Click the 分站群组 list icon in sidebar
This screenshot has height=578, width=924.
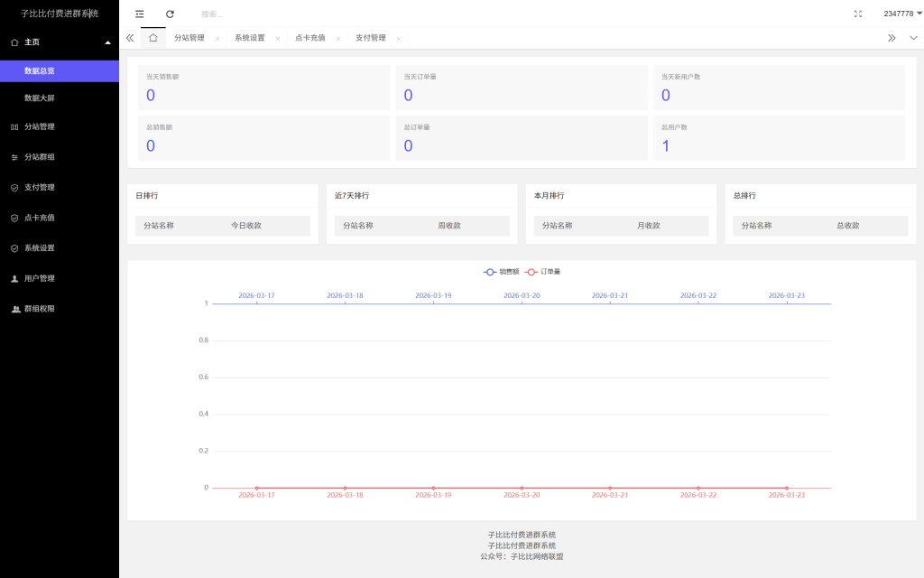(x=14, y=157)
